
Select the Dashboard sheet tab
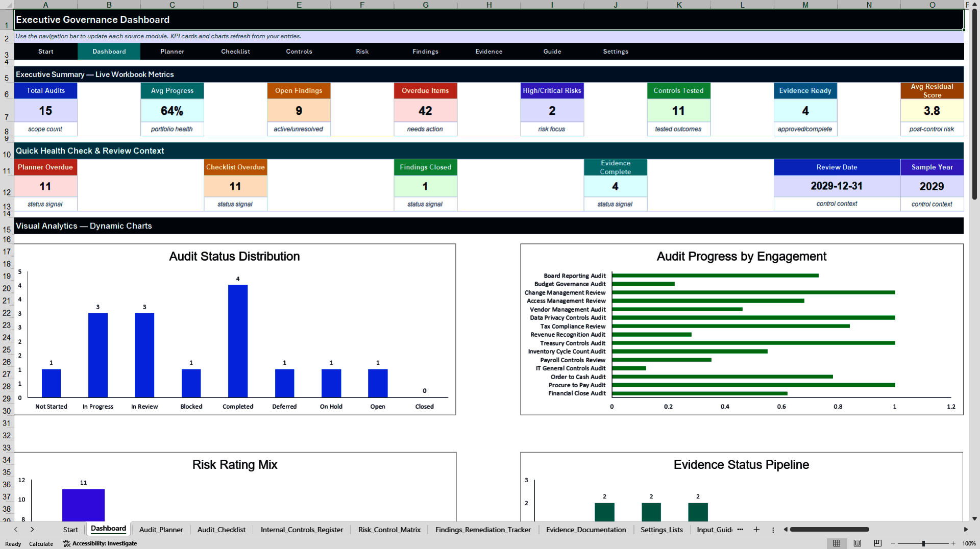click(108, 529)
